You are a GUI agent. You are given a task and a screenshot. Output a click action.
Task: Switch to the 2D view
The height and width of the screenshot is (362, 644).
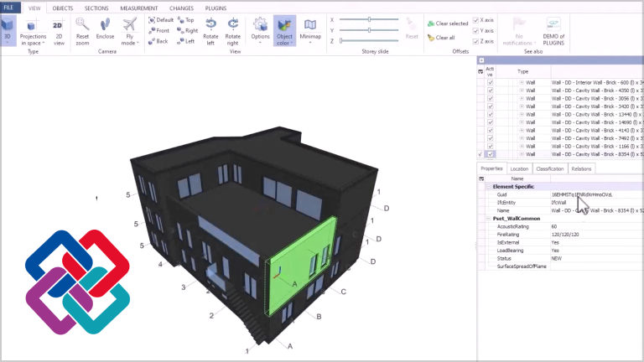pos(59,32)
